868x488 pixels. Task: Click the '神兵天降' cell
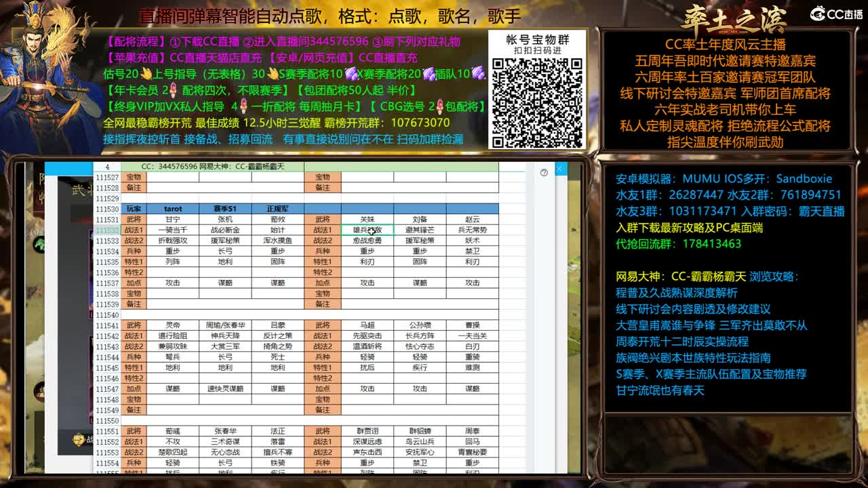[x=225, y=336]
